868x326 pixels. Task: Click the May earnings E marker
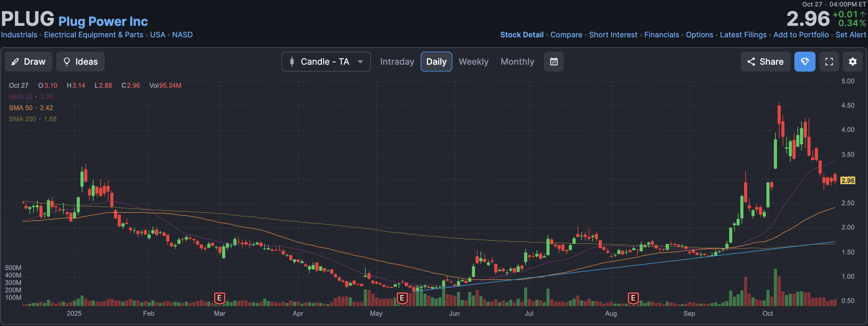click(402, 298)
